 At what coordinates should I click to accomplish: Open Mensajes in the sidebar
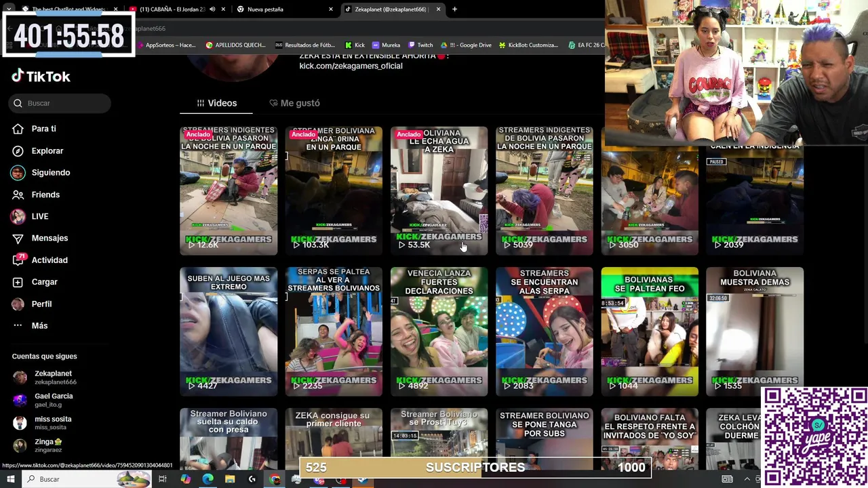point(50,238)
